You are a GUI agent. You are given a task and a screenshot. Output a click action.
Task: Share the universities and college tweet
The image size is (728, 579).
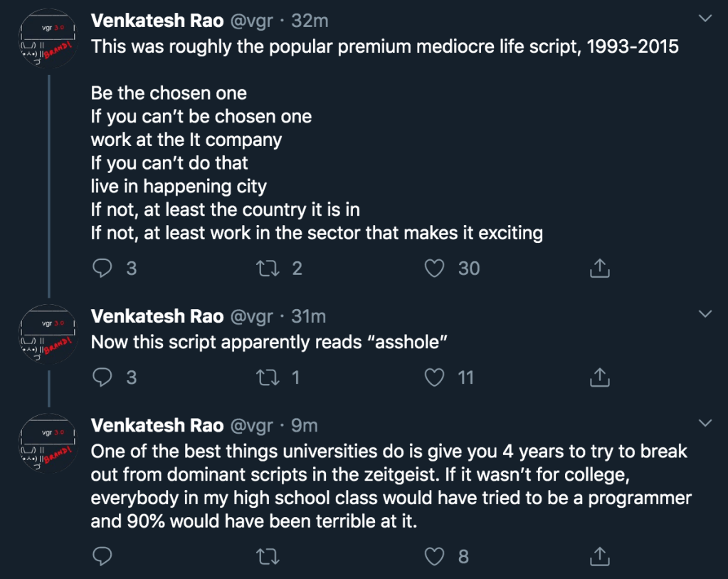[x=599, y=556]
